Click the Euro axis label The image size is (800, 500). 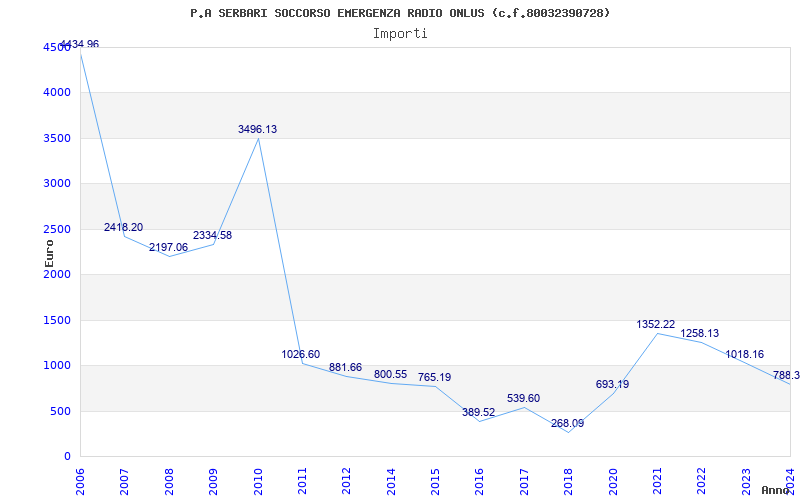[x=49, y=253]
